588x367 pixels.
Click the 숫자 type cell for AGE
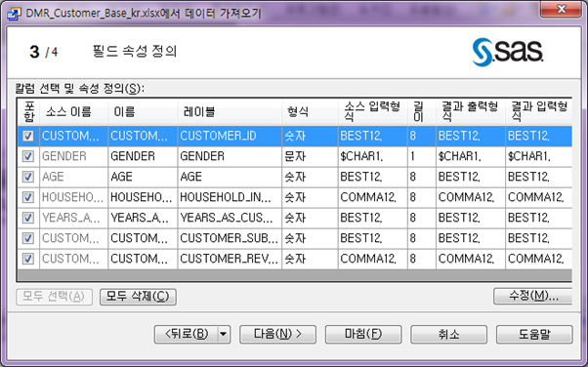[x=310, y=177]
